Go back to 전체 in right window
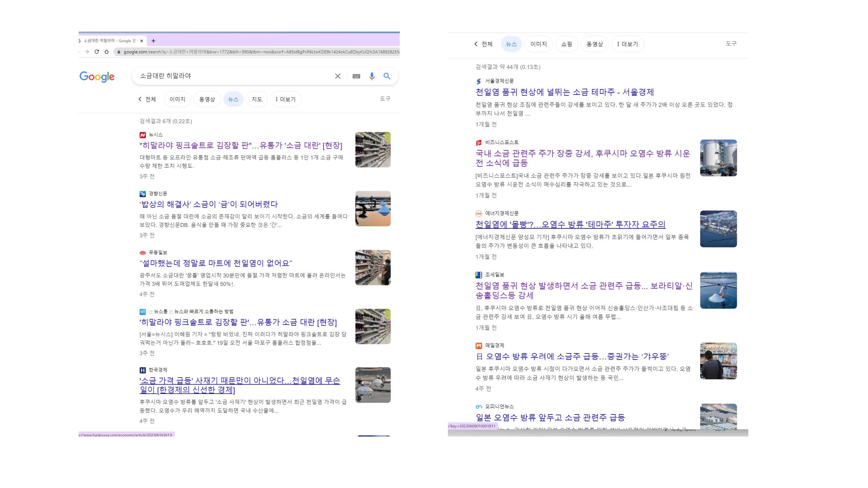This screenshot has height=488, width=868. [484, 44]
